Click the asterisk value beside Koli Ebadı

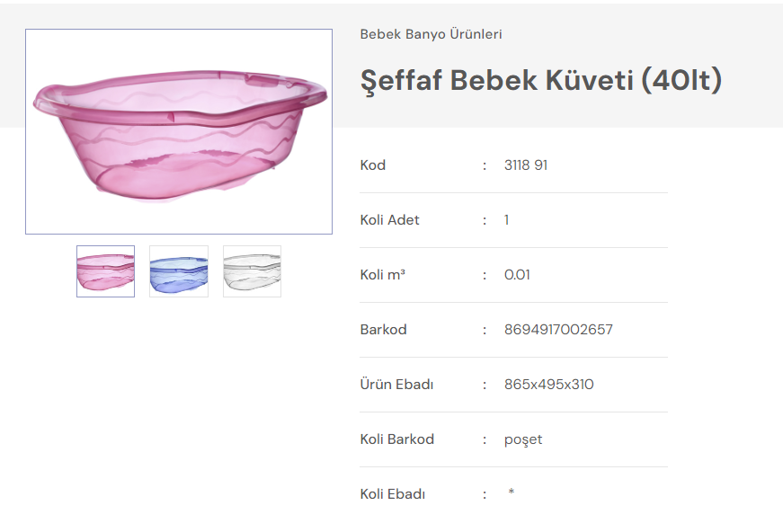[512, 492]
